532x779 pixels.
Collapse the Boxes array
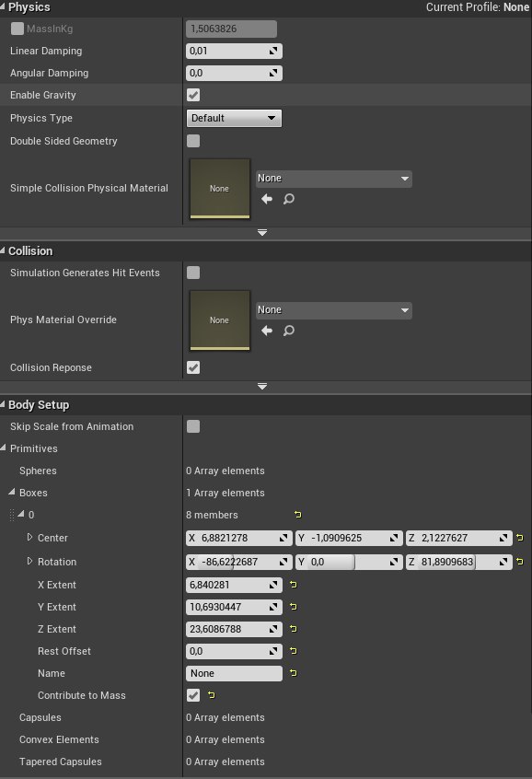tap(12, 492)
